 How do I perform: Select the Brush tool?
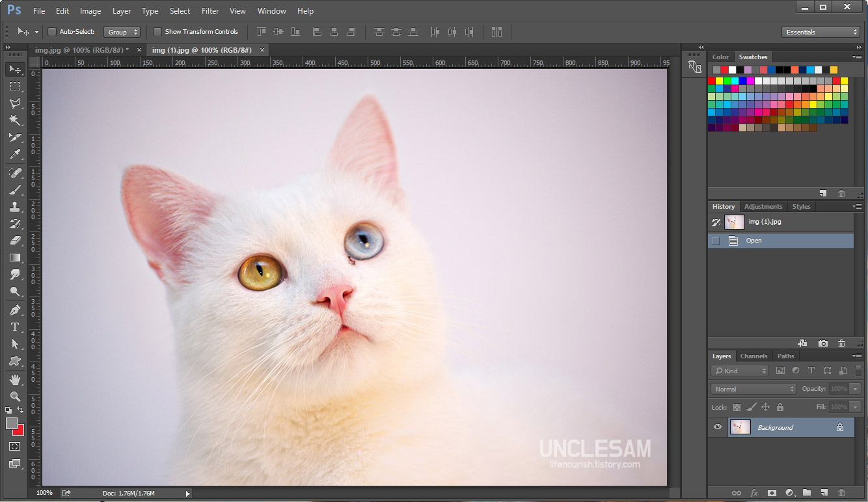click(14, 190)
